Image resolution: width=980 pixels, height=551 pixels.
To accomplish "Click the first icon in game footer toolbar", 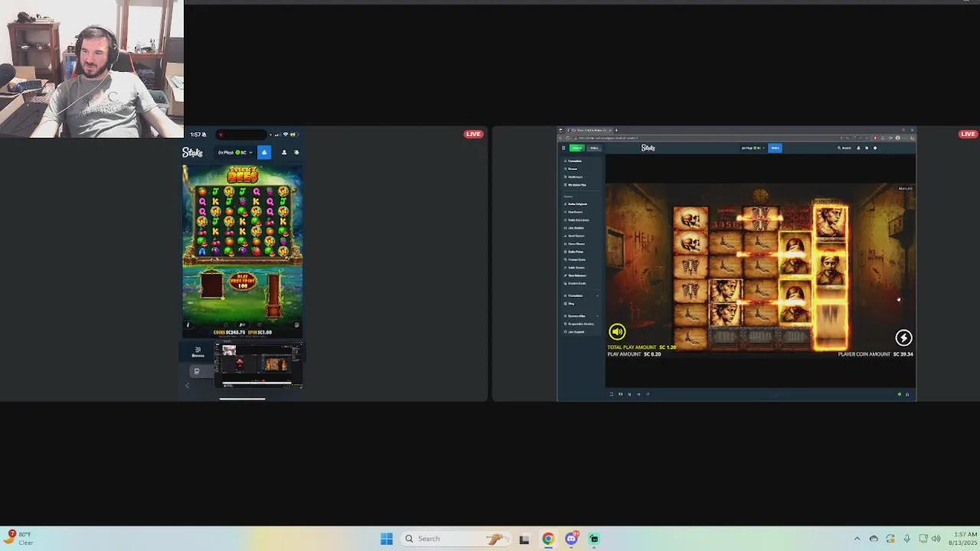I will 611,394.
